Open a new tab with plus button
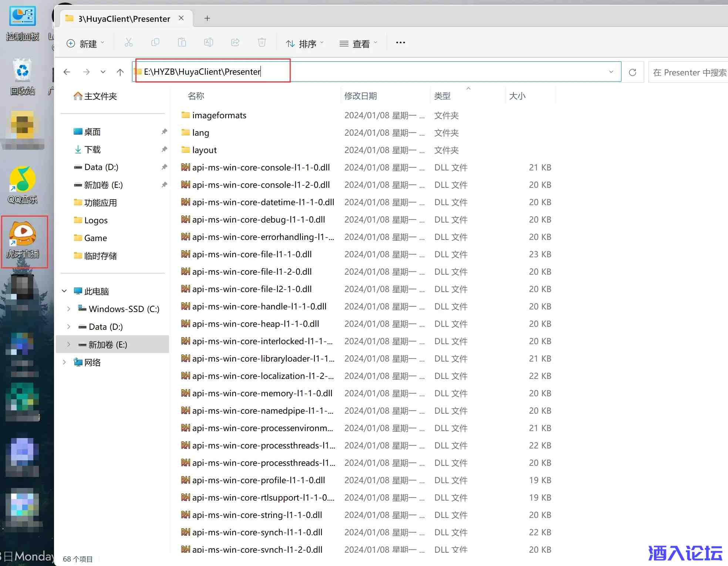The height and width of the screenshot is (566, 728). click(207, 18)
